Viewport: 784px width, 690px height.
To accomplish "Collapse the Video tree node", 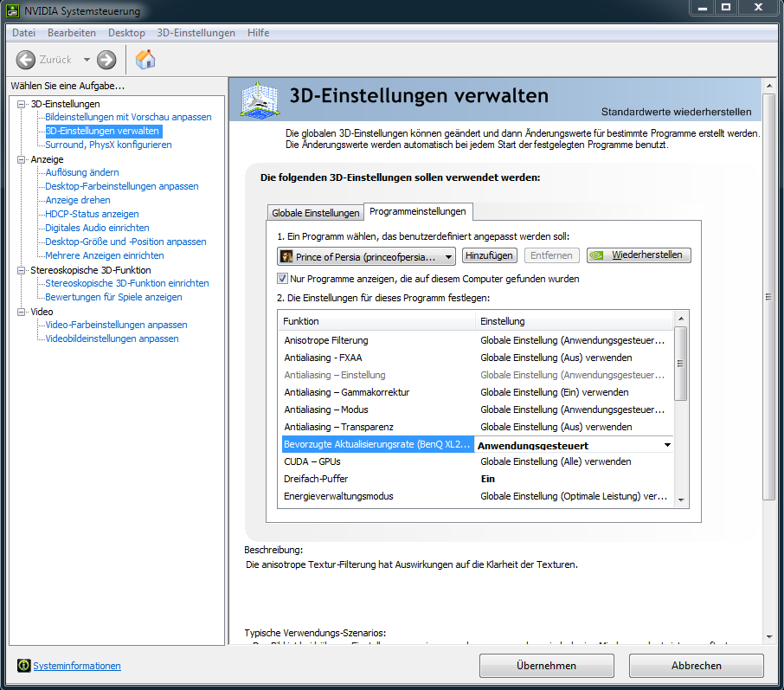I will click(x=22, y=312).
